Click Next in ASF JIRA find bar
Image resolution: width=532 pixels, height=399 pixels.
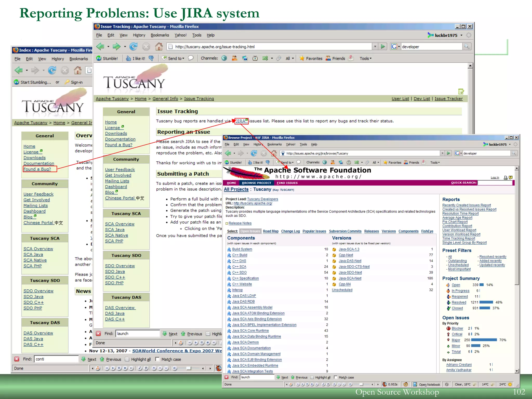coord(282,377)
